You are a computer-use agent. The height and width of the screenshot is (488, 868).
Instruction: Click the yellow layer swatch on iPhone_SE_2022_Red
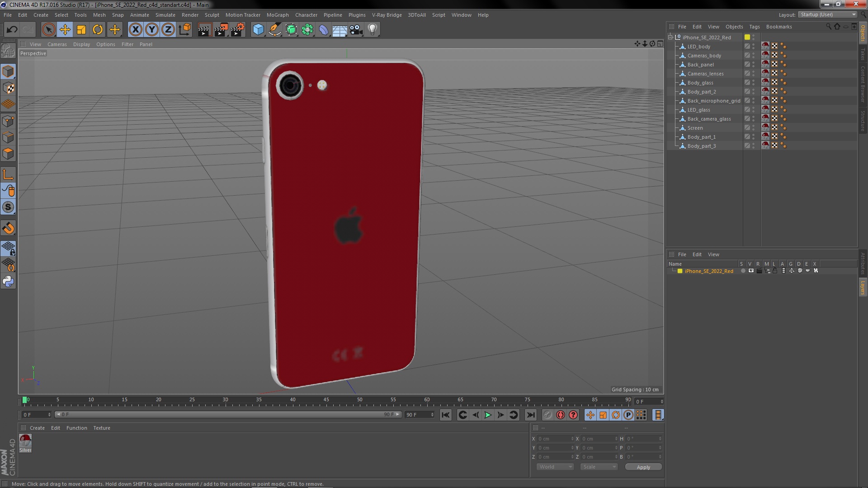[747, 37]
